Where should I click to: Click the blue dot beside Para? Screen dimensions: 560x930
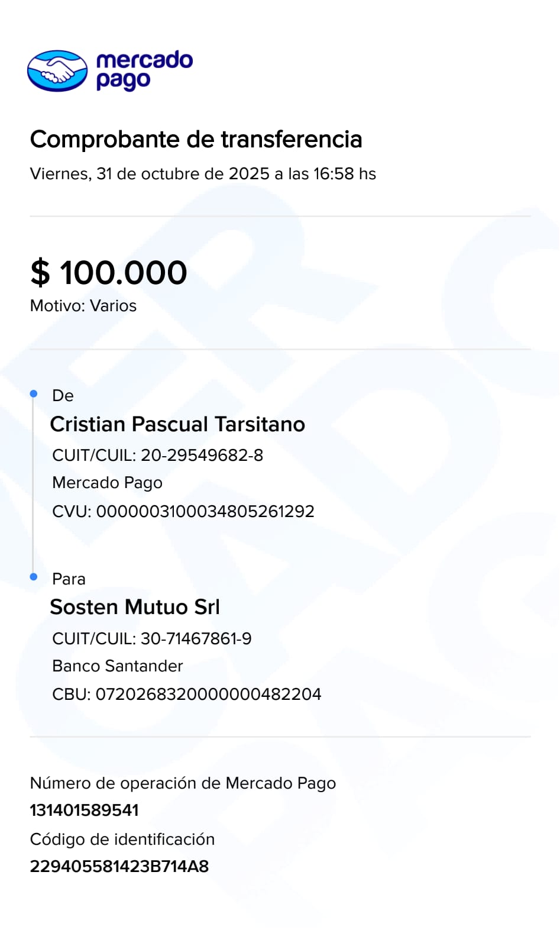pos(34,577)
